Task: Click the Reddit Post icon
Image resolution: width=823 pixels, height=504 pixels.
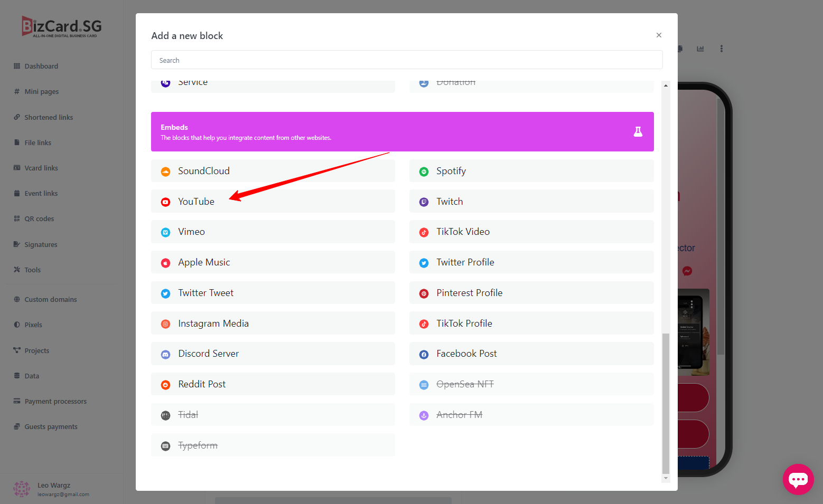Action: pos(165,385)
